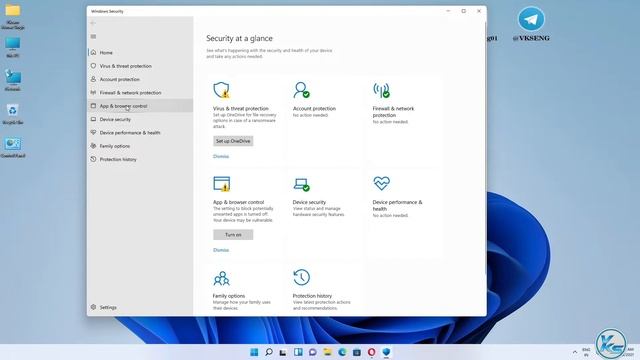Screen dimensions: 640x360
Task: Dismiss the App & browser control warning
Action: tap(221, 250)
